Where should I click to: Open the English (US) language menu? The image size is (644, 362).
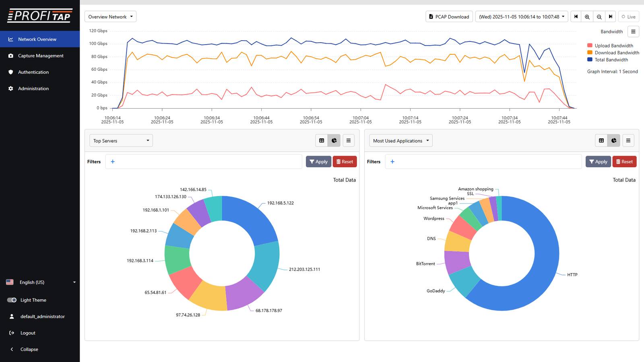(40, 282)
